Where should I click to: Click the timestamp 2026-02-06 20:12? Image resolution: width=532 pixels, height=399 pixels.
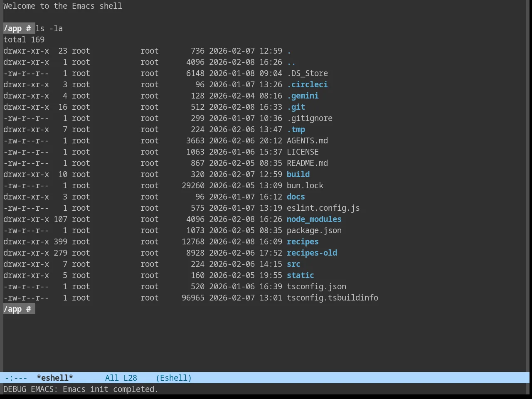(246, 140)
